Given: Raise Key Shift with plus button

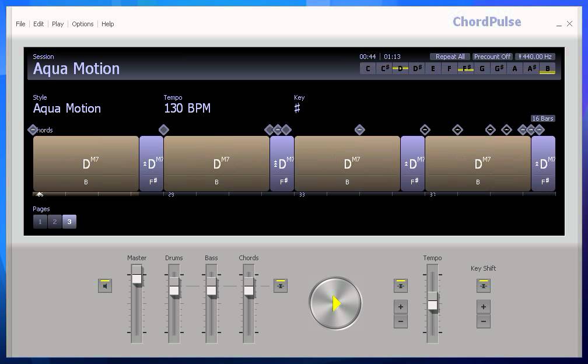Looking at the screenshot, I should (484, 307).
